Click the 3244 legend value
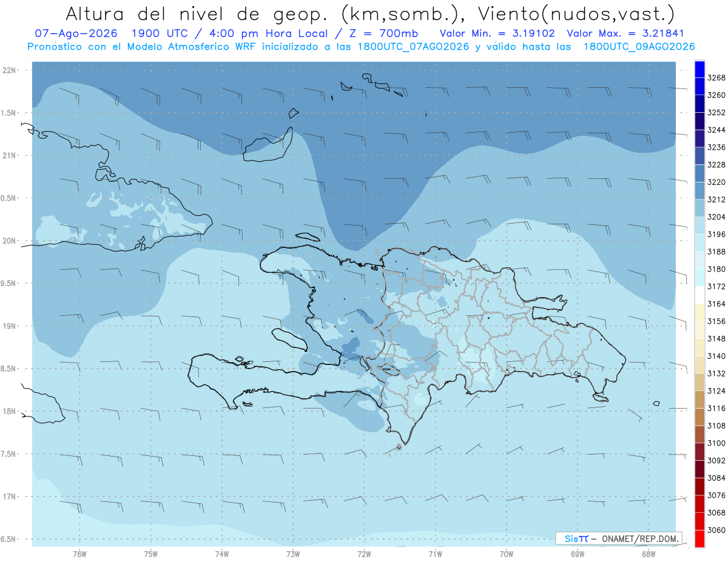 716,130
